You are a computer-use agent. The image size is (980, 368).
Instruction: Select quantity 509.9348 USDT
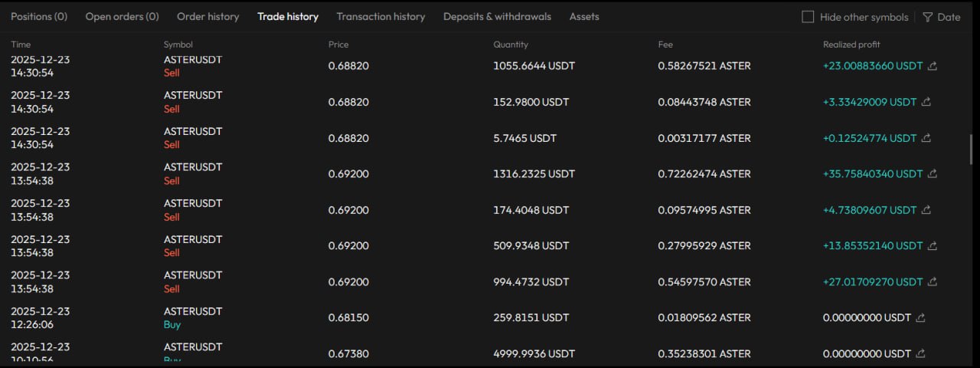point(531,246)
